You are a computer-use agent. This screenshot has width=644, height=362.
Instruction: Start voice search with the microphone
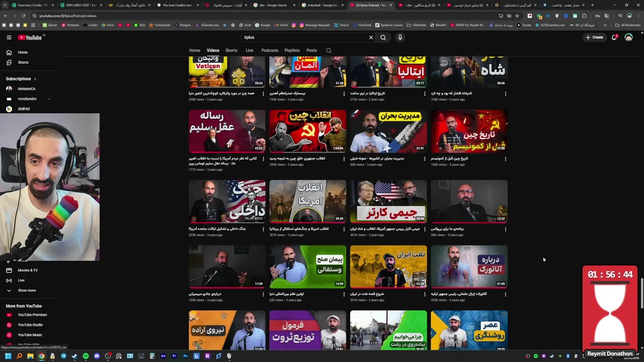(400, 37)
